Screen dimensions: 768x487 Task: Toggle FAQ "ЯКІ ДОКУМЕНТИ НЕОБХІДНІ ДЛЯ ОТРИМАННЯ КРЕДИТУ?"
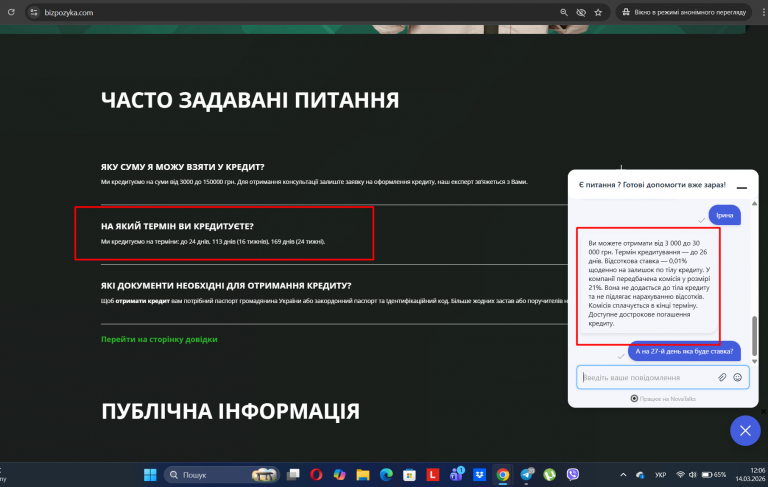click(226, 286)
